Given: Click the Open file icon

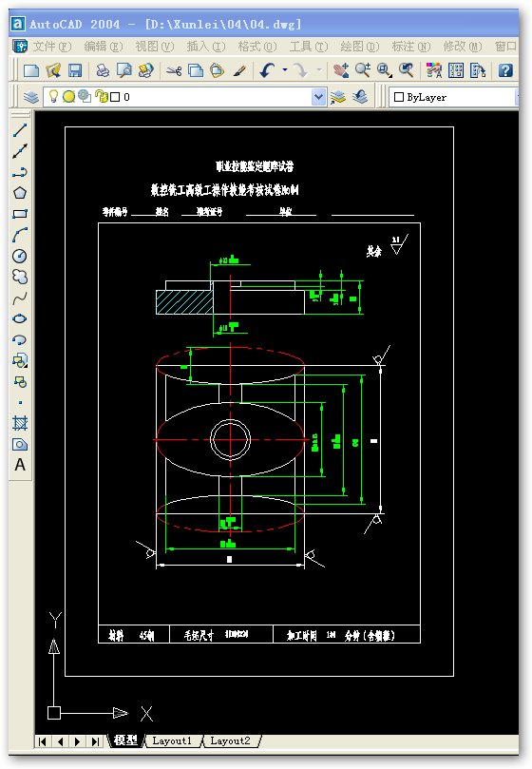Looking at the screenshot, I should (x=53, y=70).
